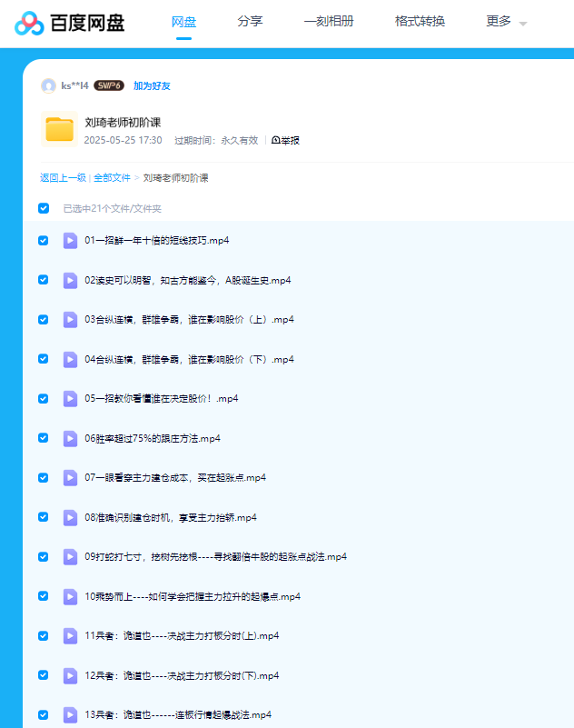Uncheck the 08准确识别建仓时机 file checkbox
The width and height of the screenshot is (574, 728).
(x=44, y=517)
